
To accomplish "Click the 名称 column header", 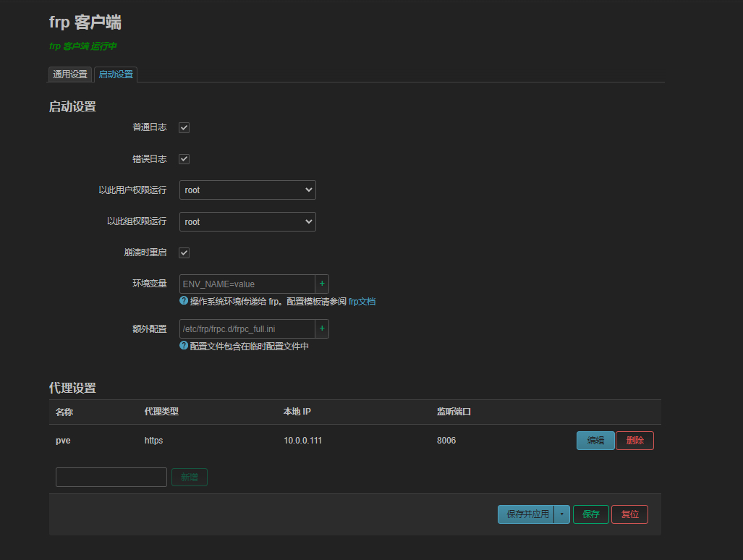I will (64, 412).
